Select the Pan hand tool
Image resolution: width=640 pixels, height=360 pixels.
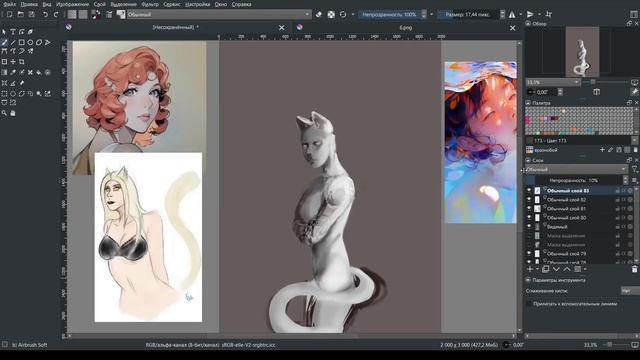(13, 113)
